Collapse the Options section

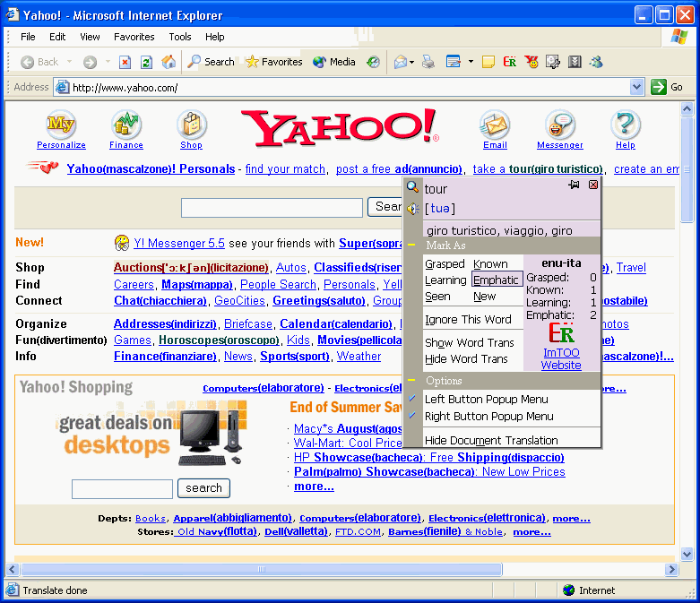411,380
